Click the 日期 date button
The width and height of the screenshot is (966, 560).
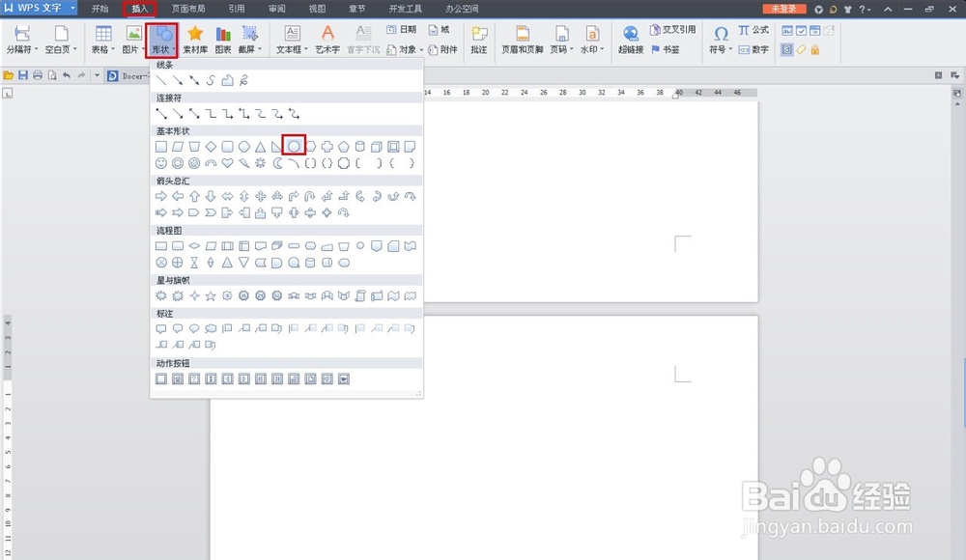point(402,30)
